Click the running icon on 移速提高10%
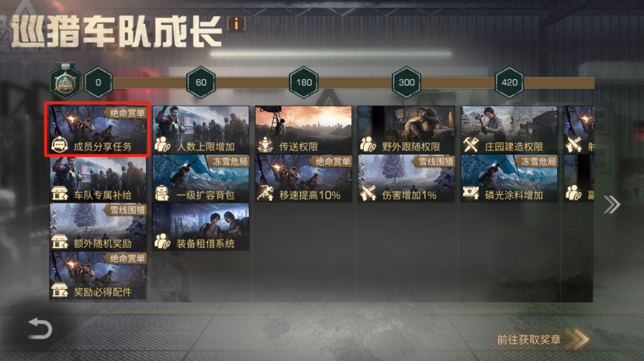The image size is (644, 361). [x=265, y=193]
